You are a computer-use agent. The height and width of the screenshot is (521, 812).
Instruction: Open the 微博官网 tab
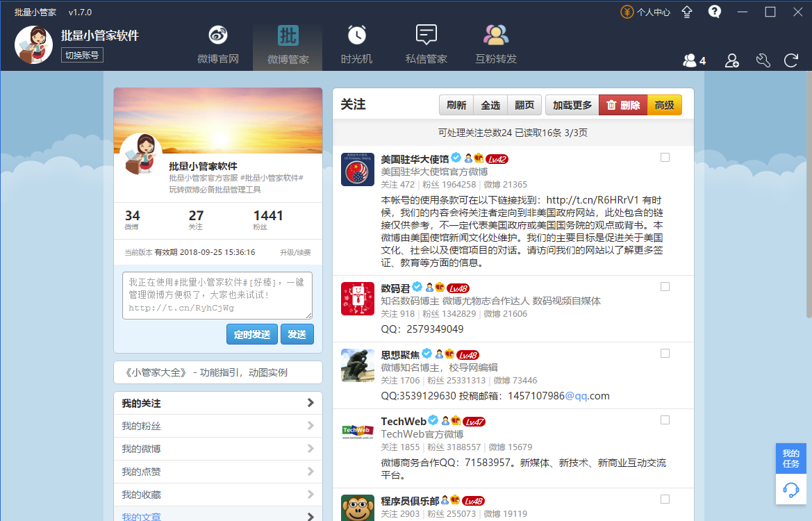pyautogui.click(x=218, y=46)
